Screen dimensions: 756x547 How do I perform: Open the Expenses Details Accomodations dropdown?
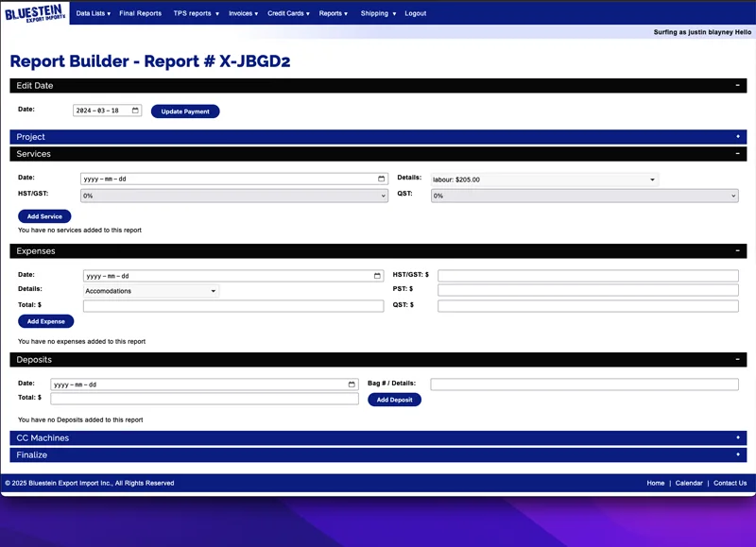click(x=151, y=291)
